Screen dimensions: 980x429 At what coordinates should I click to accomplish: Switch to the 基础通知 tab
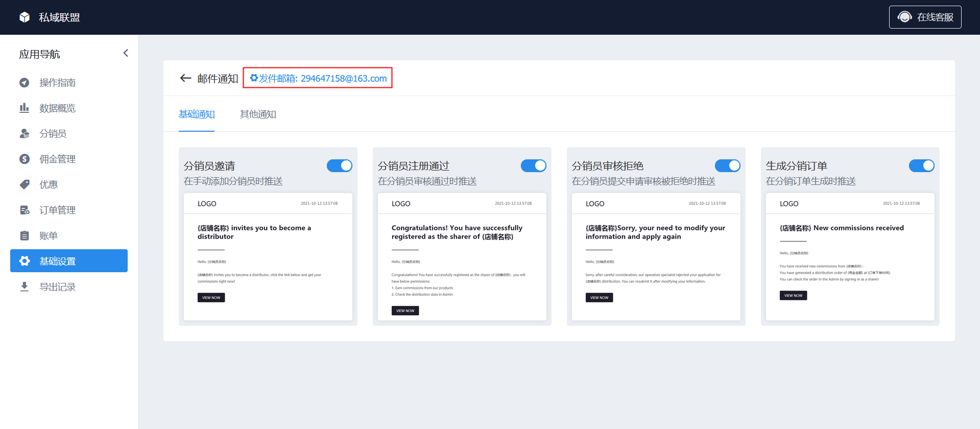click(197, 114)
